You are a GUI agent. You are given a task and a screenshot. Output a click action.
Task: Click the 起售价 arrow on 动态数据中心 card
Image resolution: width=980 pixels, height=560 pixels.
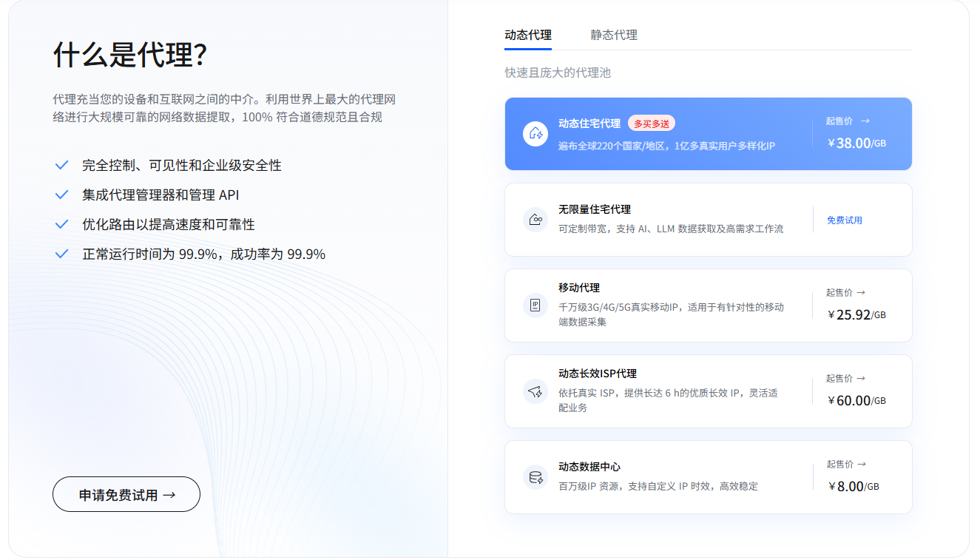pyautogui.click(x=861, y=464)
